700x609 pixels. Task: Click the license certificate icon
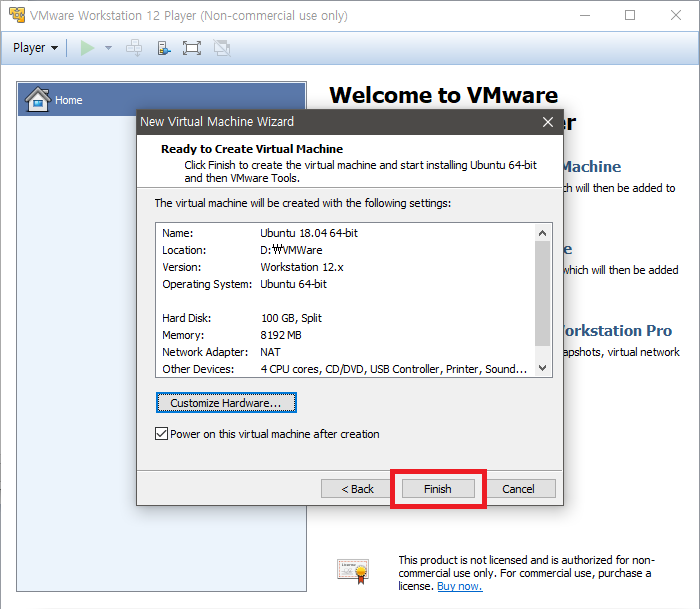pyautogui.click(x=353, y=571)
